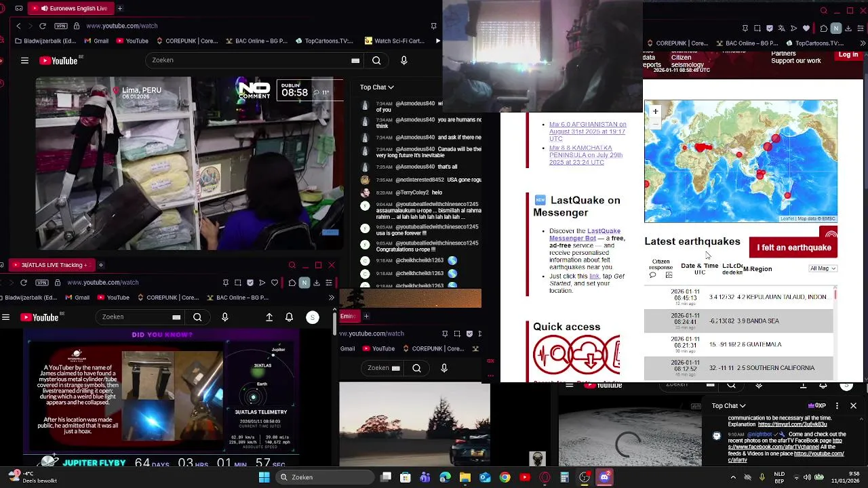868x488 pixels.
Task: Open the S account avatar menu
Action: 313,317
